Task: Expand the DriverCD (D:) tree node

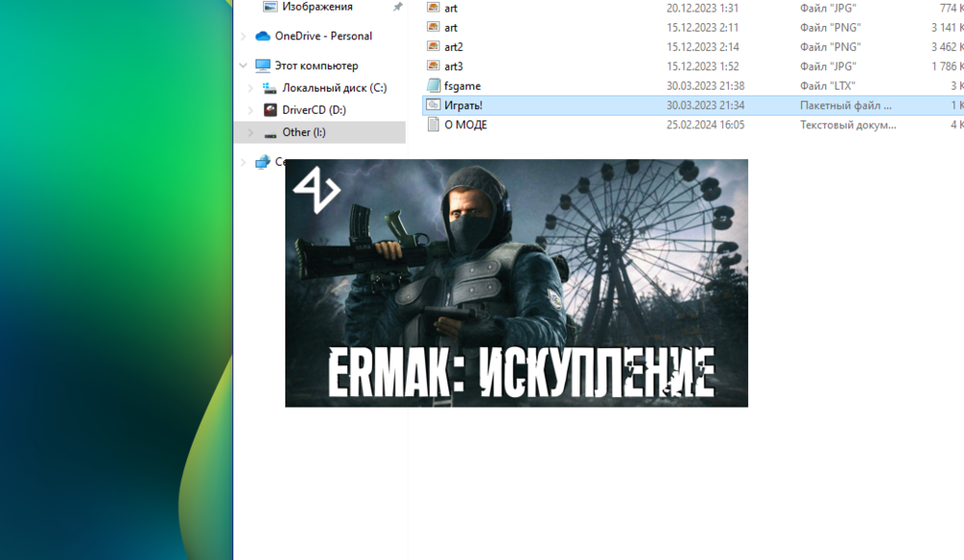Action: pos(250,109)
